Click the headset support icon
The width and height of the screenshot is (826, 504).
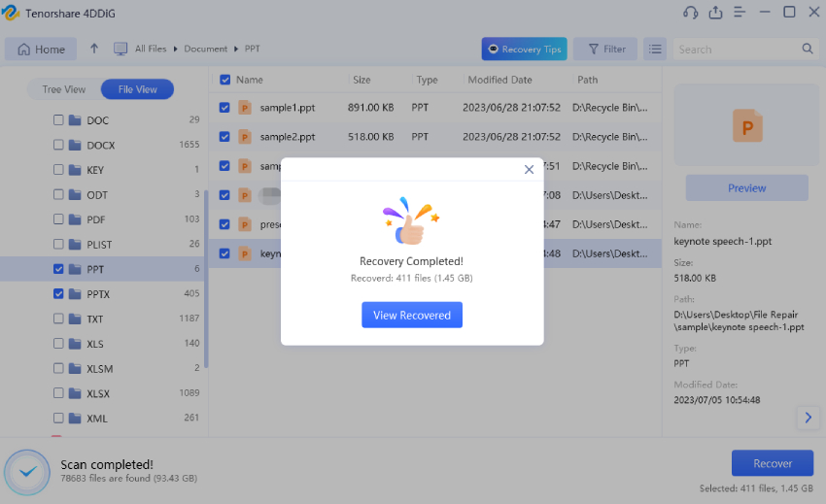click(690, 12)
